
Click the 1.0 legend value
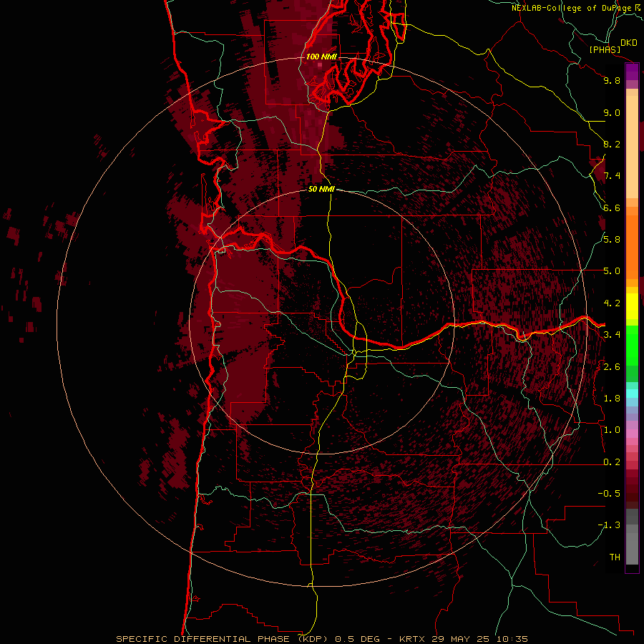(x=612, y=430)
